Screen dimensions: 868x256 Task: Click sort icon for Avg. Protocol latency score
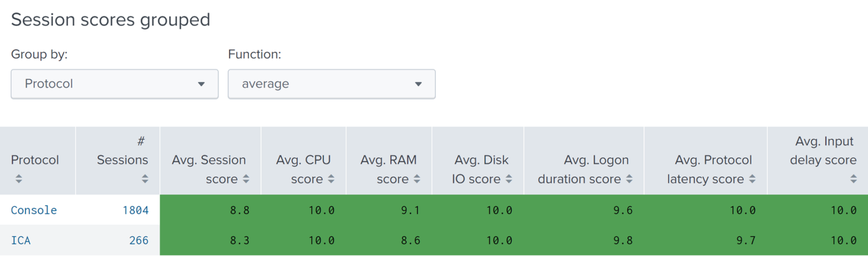pos(752,179)
